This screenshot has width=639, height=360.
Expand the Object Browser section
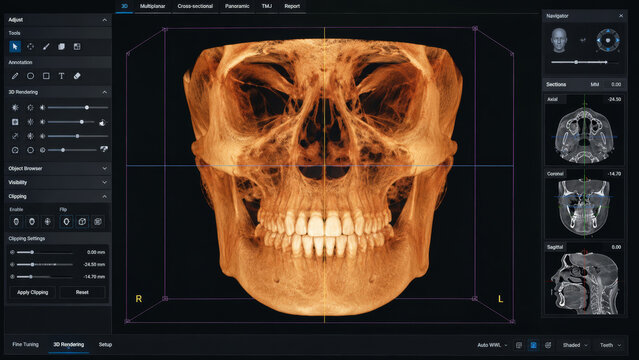(x=105, y=168)
